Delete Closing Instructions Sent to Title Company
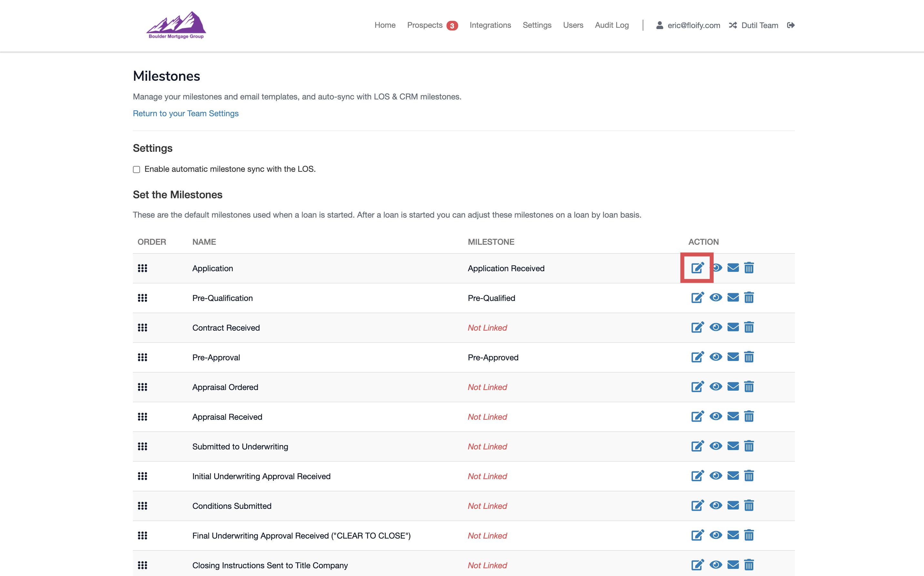 click(749, 565)
